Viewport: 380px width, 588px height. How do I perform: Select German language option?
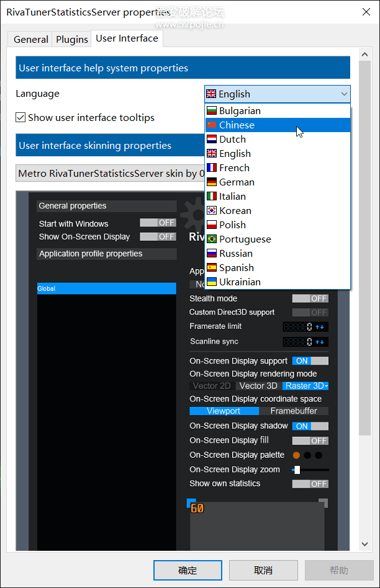278,182
